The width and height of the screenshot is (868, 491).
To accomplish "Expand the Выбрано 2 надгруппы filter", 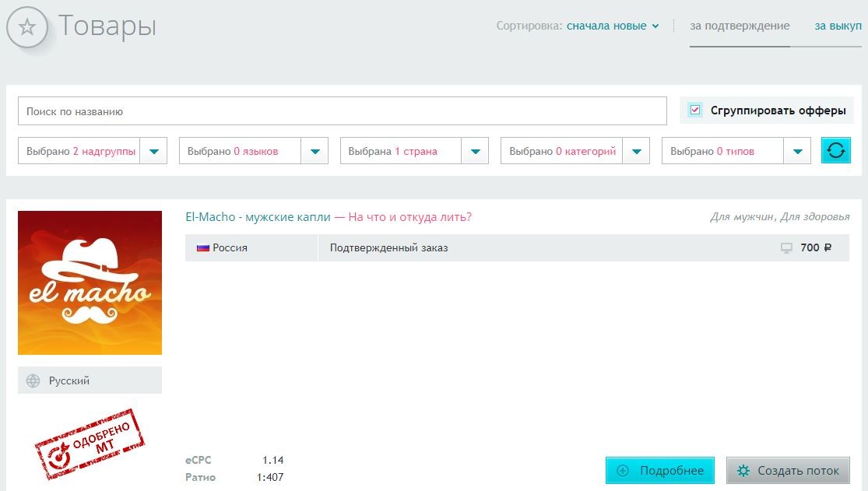I will [93, 151].
